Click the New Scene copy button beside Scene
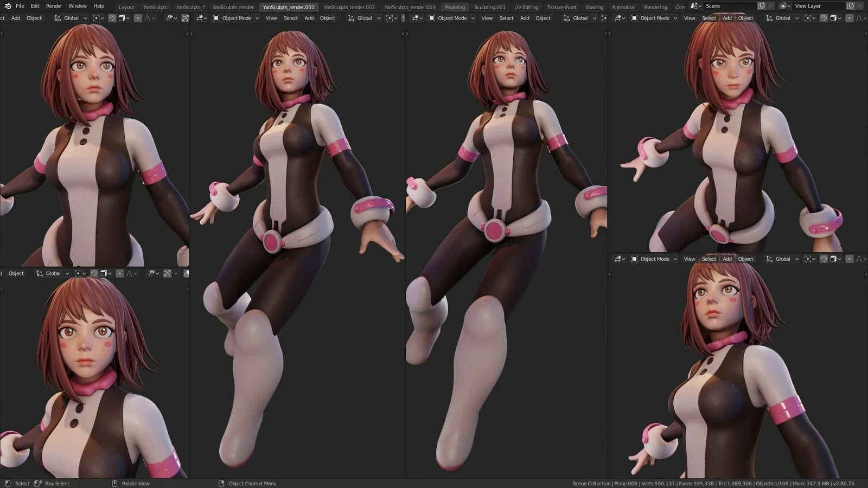The width and height of the screenshot is (868, 488). 761,5
